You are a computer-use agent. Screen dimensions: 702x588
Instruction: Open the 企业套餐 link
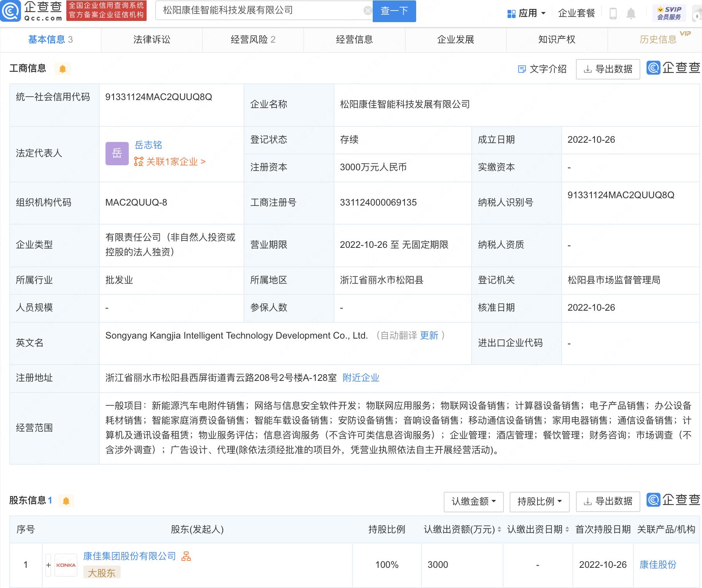pos(576,14)
